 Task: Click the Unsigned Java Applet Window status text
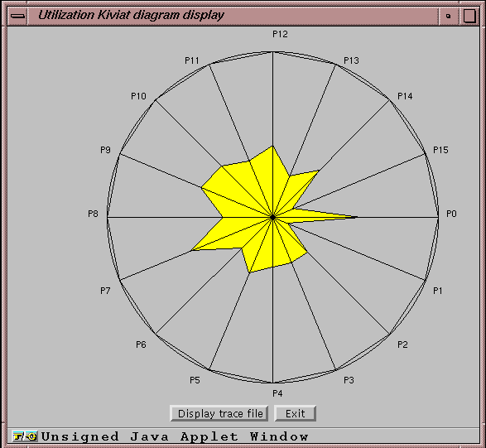point(175,436)
